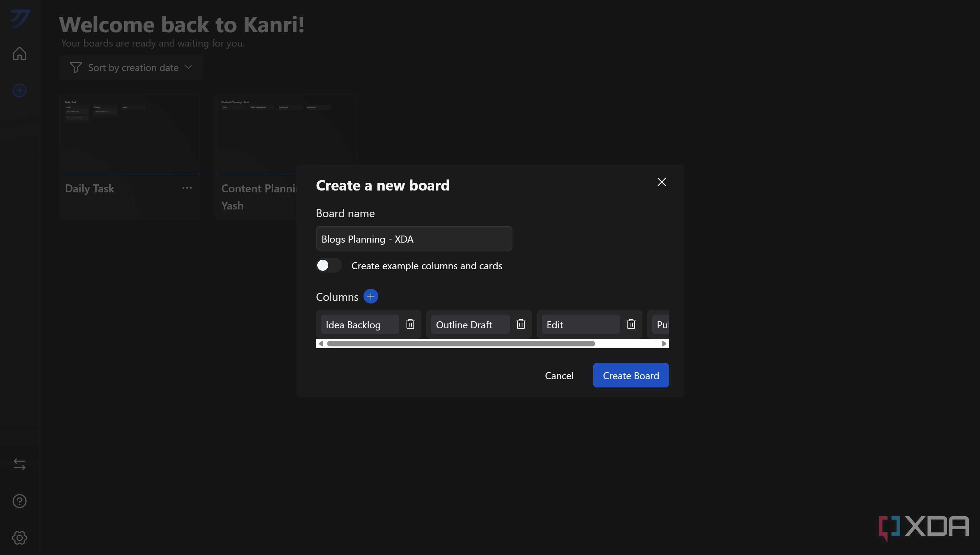Click the sidebar new board plus icon
The width and height of the screenshot is (980, 555).
click(x=19, y=90)
